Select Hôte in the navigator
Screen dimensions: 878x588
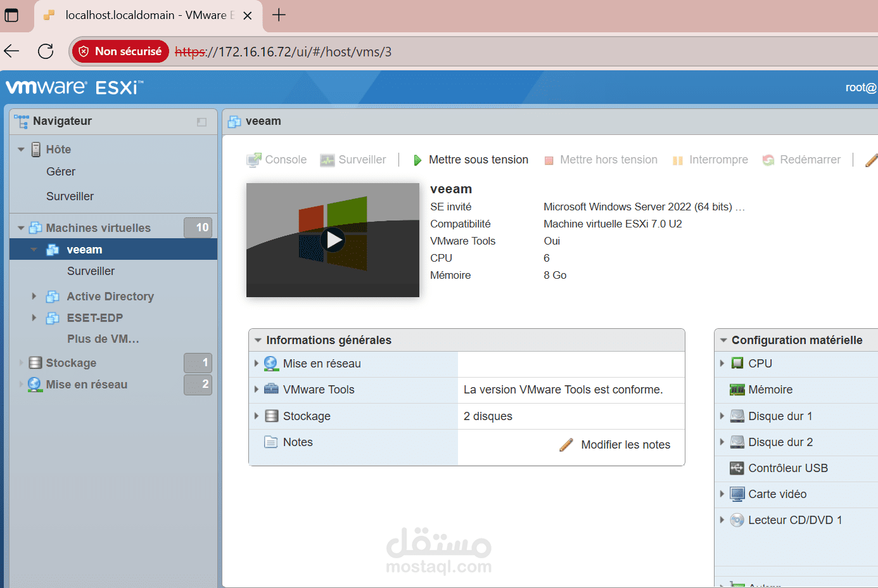pos(58,150)
